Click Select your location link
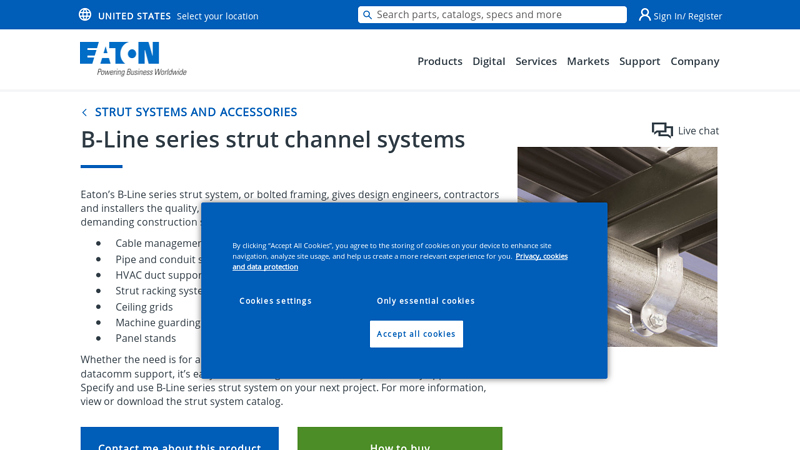Viewport: 800px width, 450px height. [x=217, y=16]
